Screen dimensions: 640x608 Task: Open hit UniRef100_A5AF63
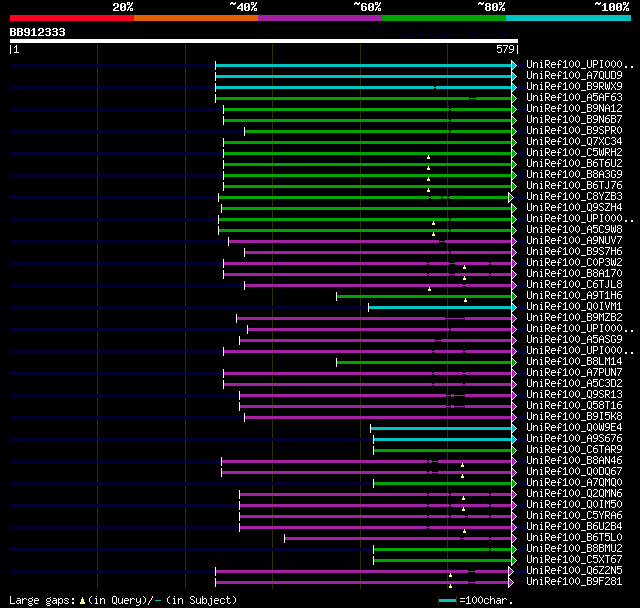coord(574,98)
